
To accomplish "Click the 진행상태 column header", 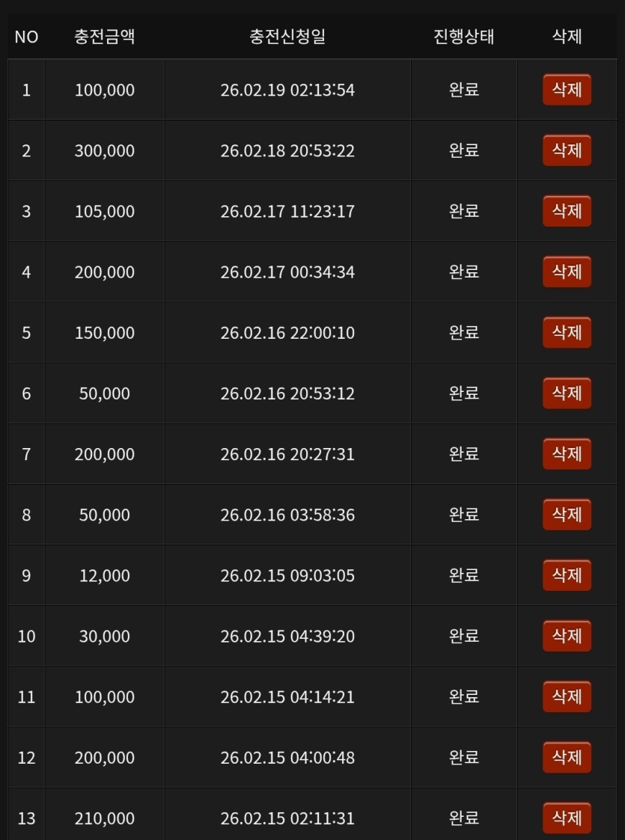I will pyautogui.click(x=463, y=36).
